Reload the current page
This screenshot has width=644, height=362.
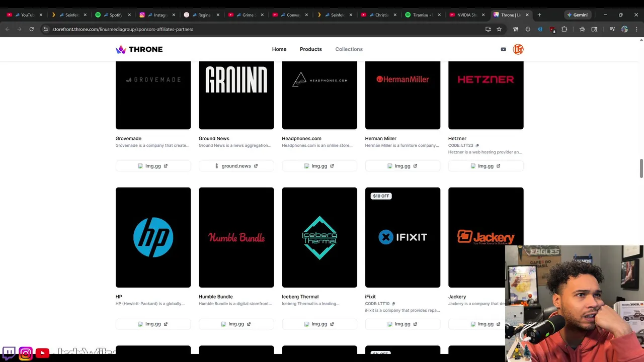[31, 29]
